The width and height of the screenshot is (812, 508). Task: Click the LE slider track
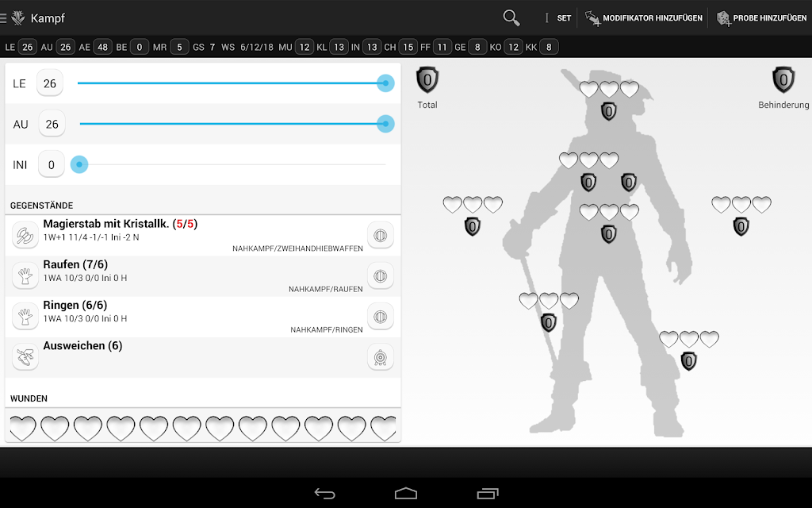pyautogui.click(x=232, y=83)
